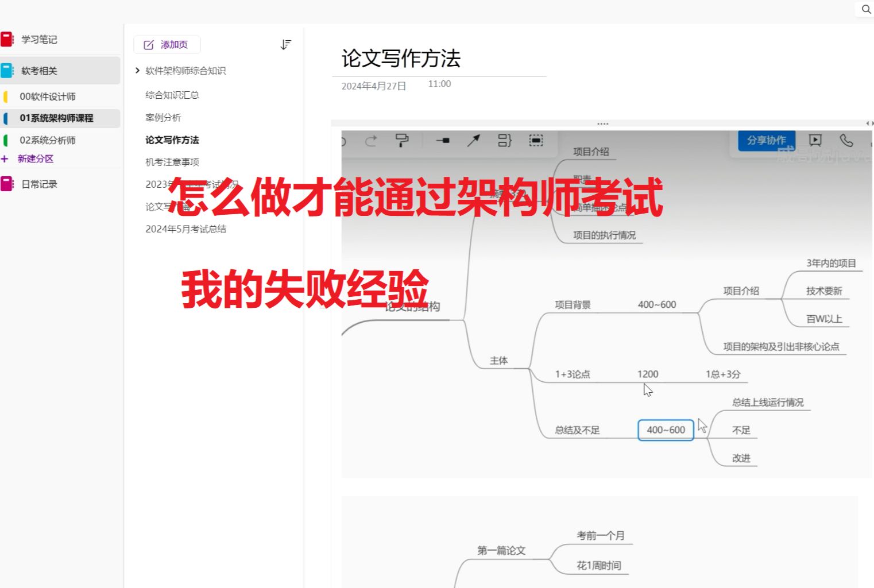
Task: Select the 1总+3分 node
Action: pos(723,374)
